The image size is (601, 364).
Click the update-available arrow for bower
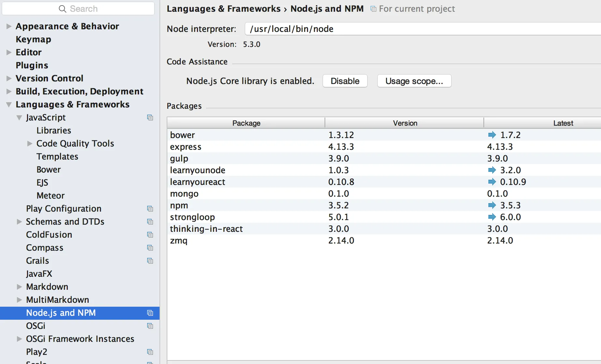click(x=492, y=135)
